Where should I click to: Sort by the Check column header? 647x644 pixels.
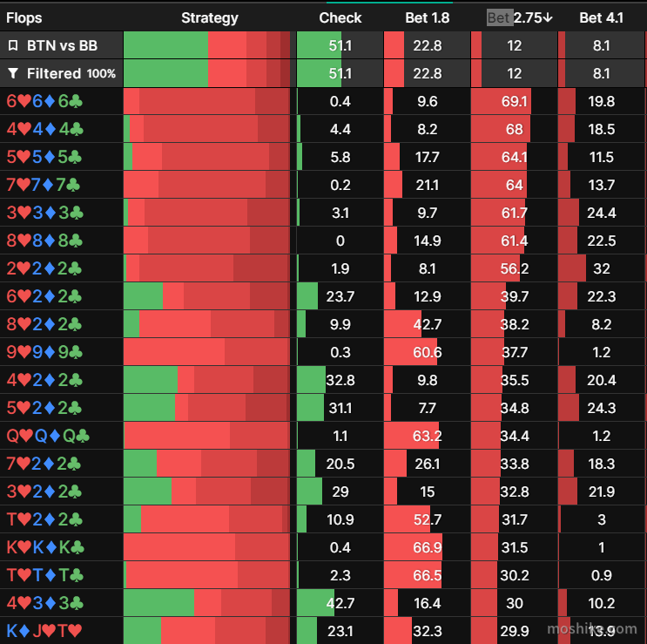340,17
